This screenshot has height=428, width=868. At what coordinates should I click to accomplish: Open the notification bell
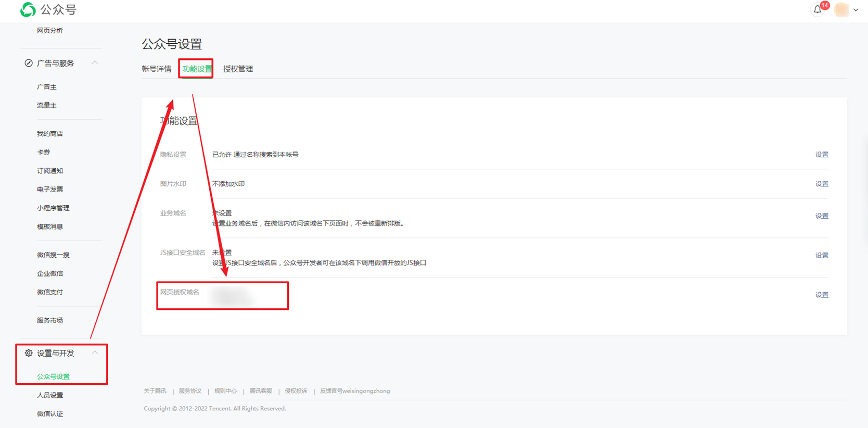coord(818,9)
